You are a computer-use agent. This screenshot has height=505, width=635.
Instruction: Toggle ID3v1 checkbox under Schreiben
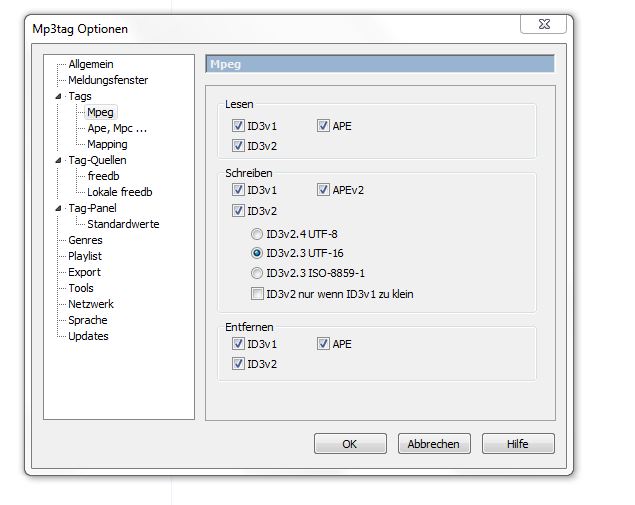pyautogui.click(x=238, y=190)
